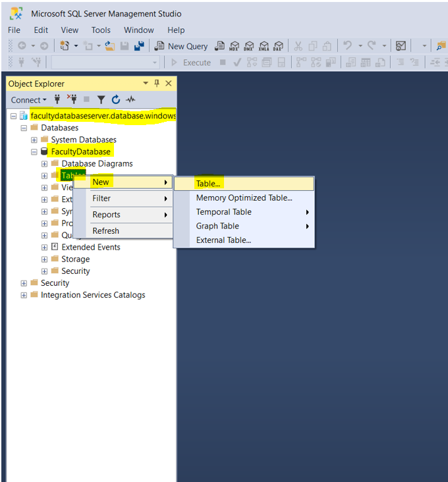
Task: Open the Filter context menu entry
Action: pos(123,198)
